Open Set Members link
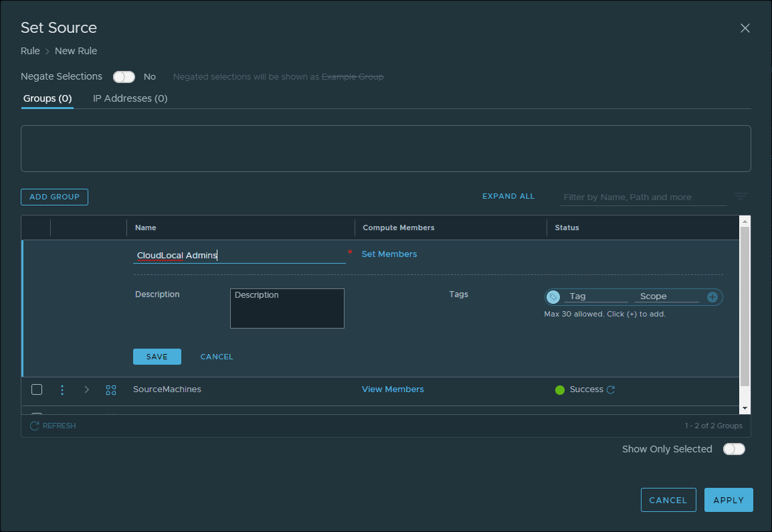The width and height of the screenshot is (772, 532). [x=389, y=254]
